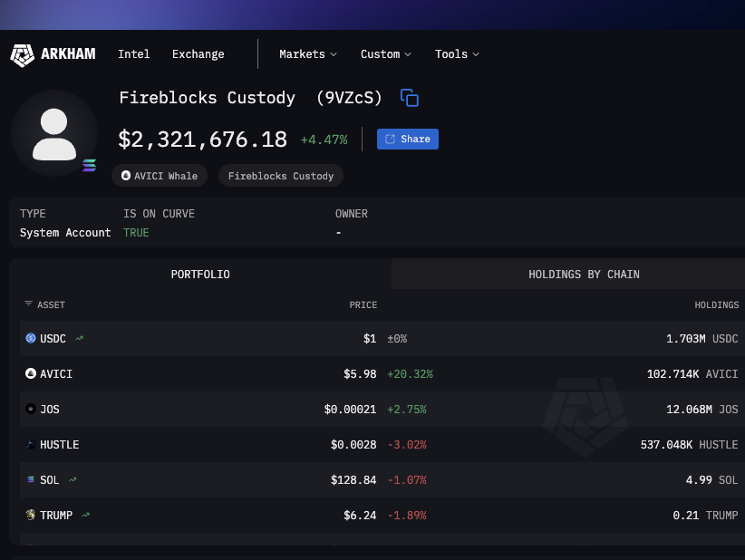Screen dimensions: 745x560
Task: Click the SOL token icon
Action: click(x=31, y=479)
